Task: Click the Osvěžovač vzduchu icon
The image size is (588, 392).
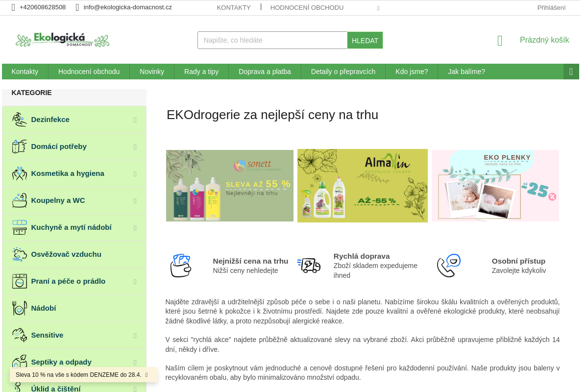Action: coord(19,254)
